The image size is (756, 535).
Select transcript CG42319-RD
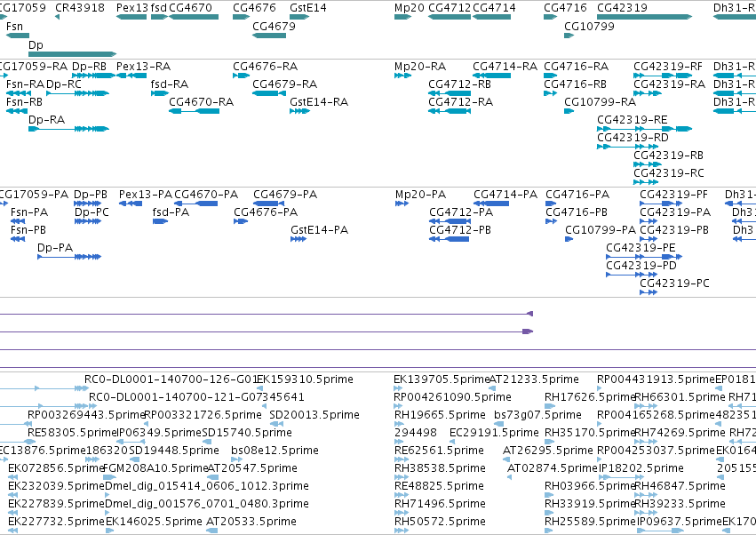click(x=627, y=147)
